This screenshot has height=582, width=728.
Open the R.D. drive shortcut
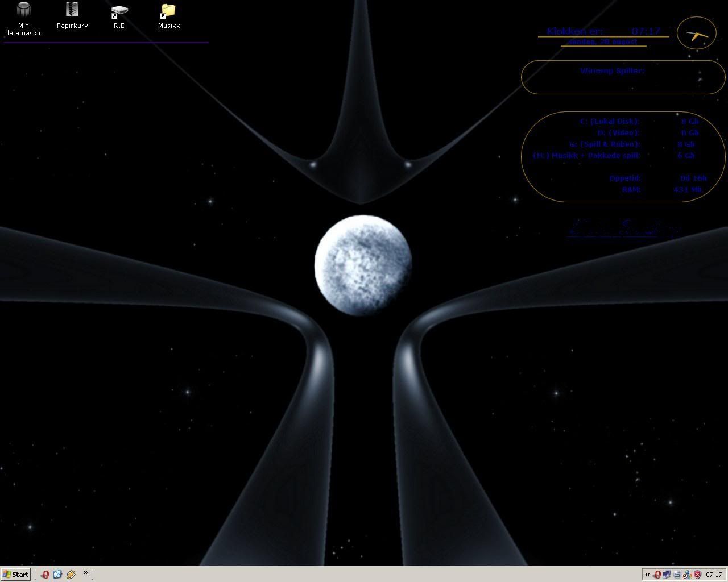[x=120, y=16]
